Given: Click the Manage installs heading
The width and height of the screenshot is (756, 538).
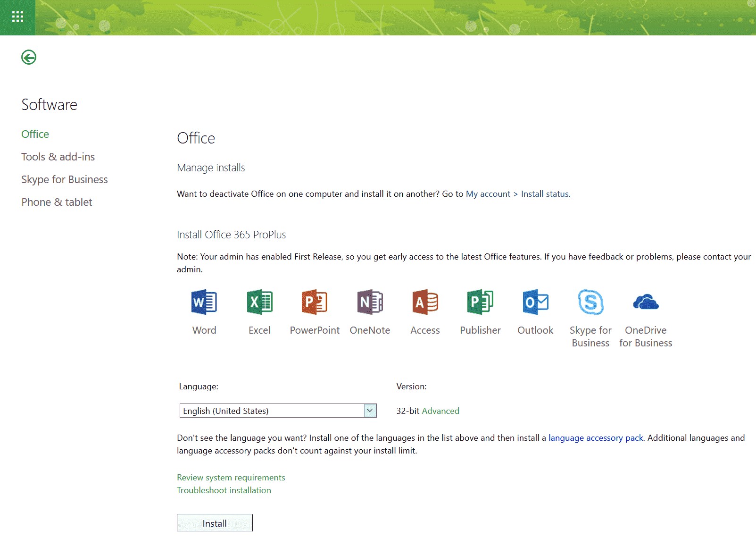Looking at the screenshot, I should pyautogui.click(x=211, y=168).
